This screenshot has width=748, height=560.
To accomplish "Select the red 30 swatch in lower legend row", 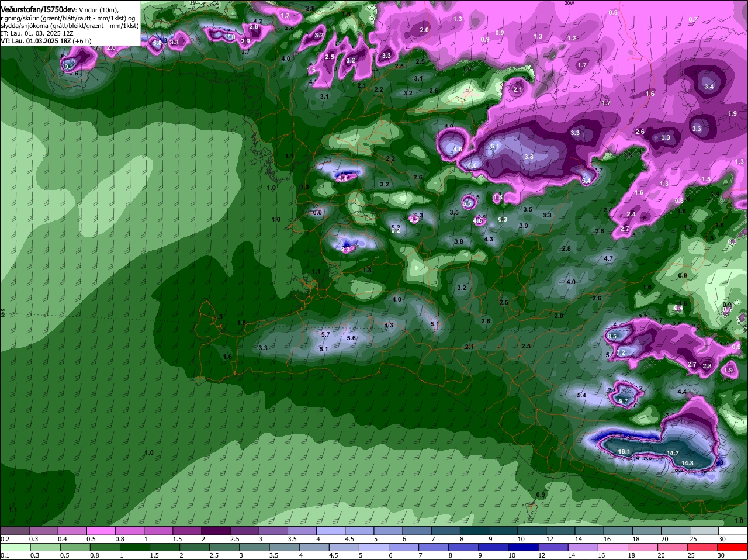I will coord(733,547).
